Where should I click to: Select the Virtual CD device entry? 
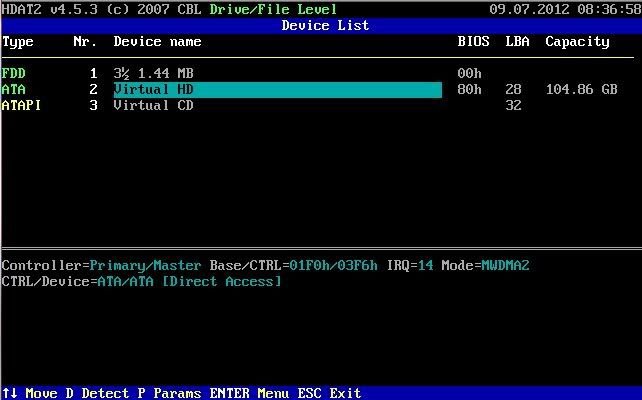[154, 106]
